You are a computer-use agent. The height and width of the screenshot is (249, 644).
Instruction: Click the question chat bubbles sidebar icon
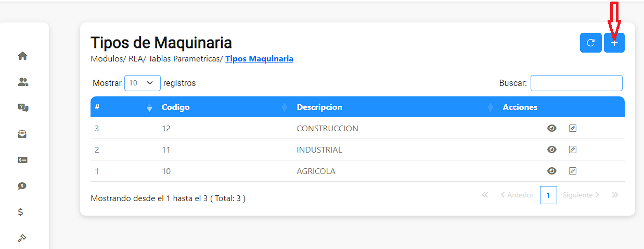click(22, 108)
